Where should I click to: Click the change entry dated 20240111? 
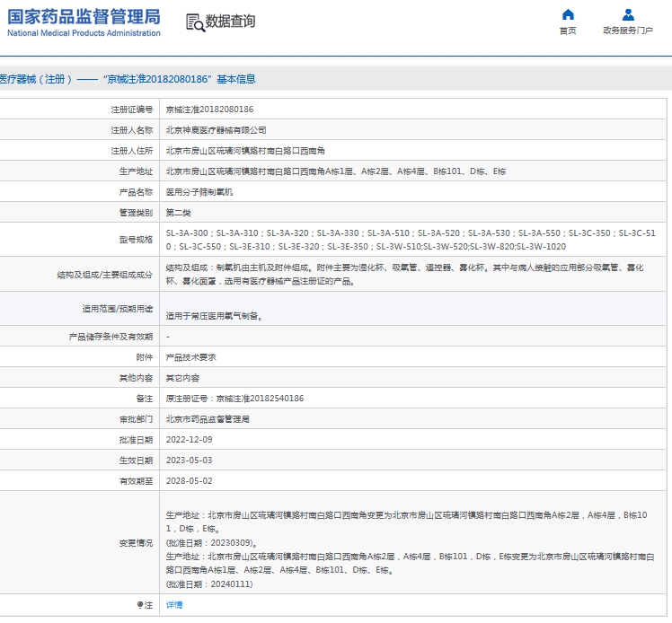(x=411, y=570)
